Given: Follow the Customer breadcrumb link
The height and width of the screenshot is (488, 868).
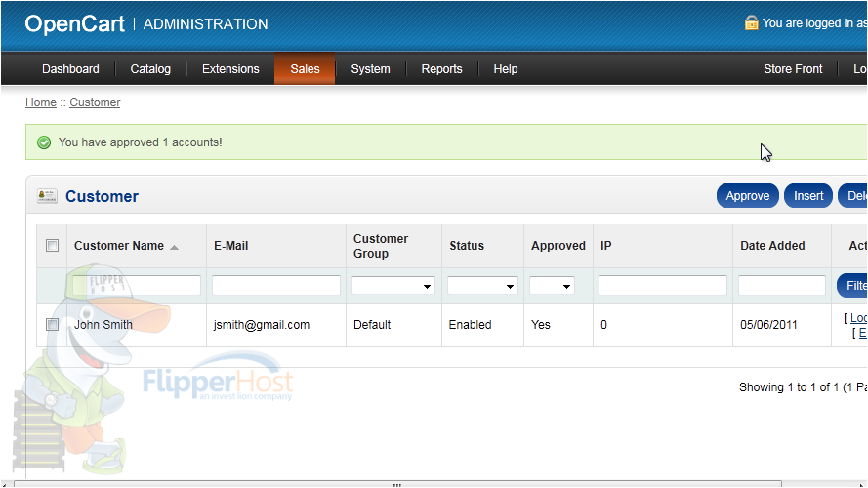Looking at the screenshot, I should point(95,102).
